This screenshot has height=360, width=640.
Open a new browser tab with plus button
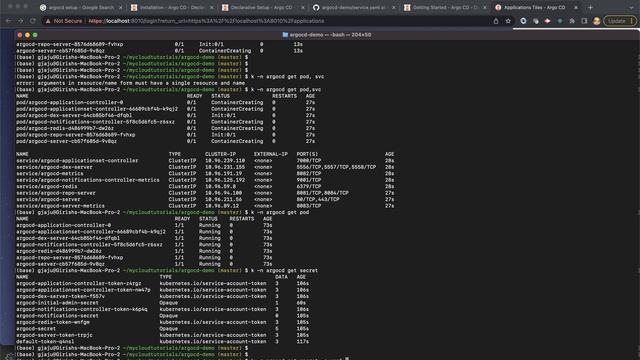(590, 7)
